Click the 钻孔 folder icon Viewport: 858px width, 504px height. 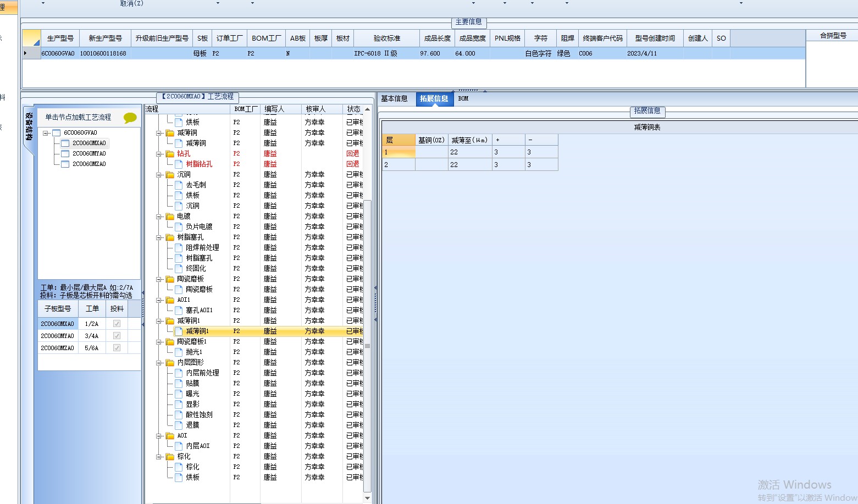click(x=170, y=154)
